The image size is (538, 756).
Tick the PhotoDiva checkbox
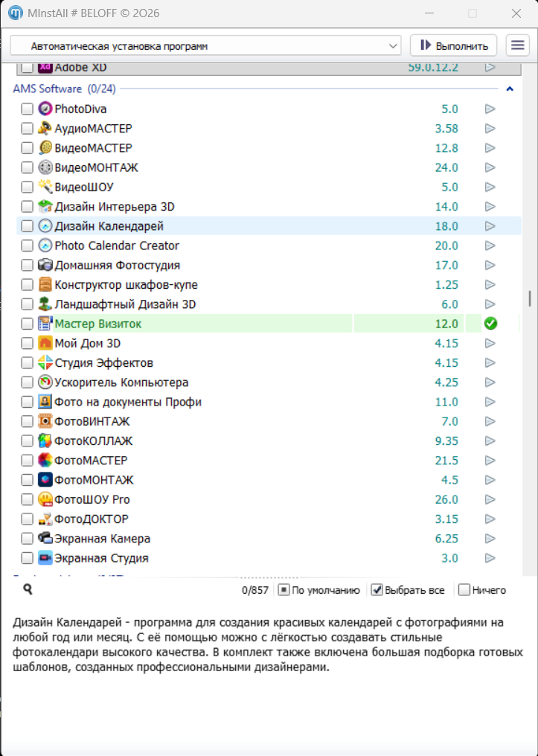[27, 109]
